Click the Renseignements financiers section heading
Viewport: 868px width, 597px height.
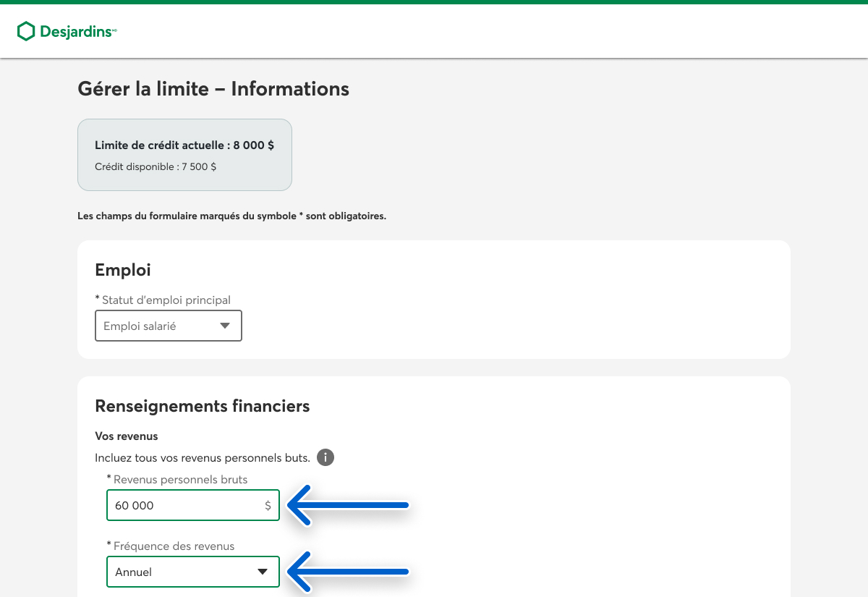(203, 406)
